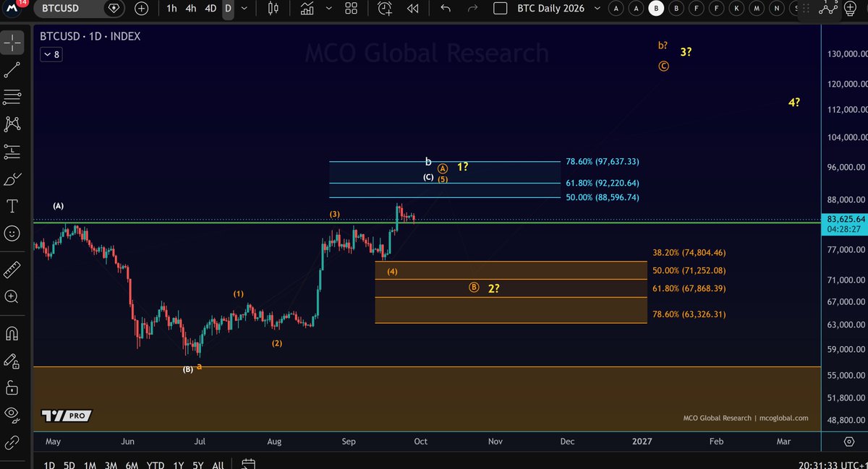Viewport: 868px width, 469px height.
Task: Toggle the magnet snapping mode
Action: click(12, 333)
